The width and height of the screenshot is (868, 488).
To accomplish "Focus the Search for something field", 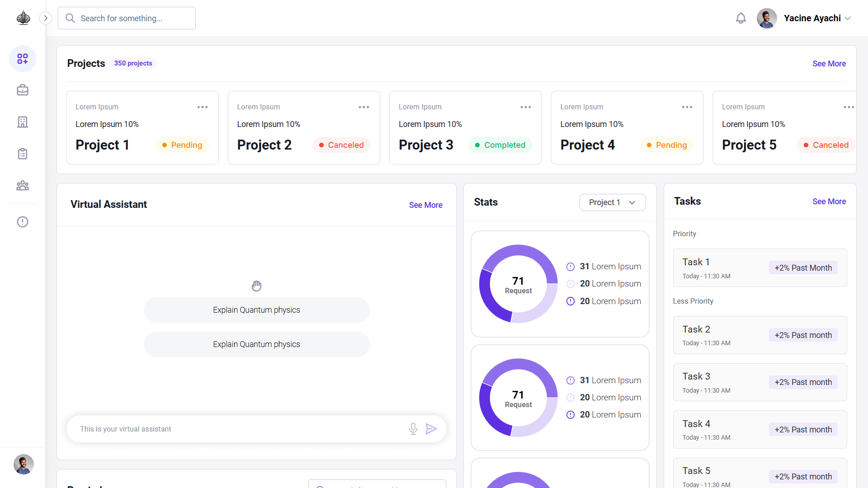I will (127, 18).
